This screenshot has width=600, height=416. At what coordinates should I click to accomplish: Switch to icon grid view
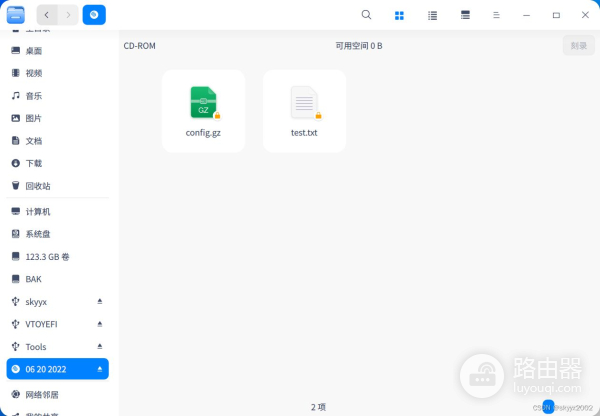coord(399,16)
